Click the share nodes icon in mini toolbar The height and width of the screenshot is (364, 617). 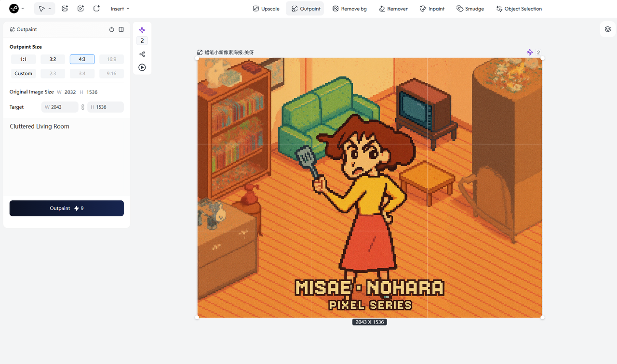(x=142, y=54)
